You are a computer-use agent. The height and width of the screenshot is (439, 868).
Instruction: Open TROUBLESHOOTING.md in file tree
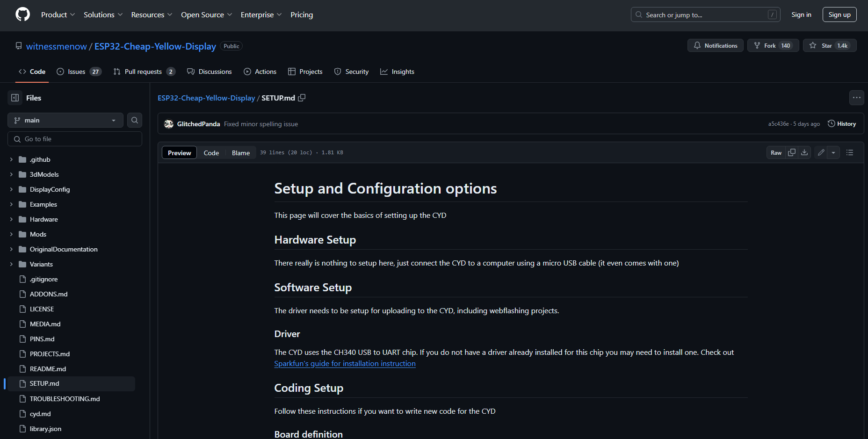tap(65, 399)
